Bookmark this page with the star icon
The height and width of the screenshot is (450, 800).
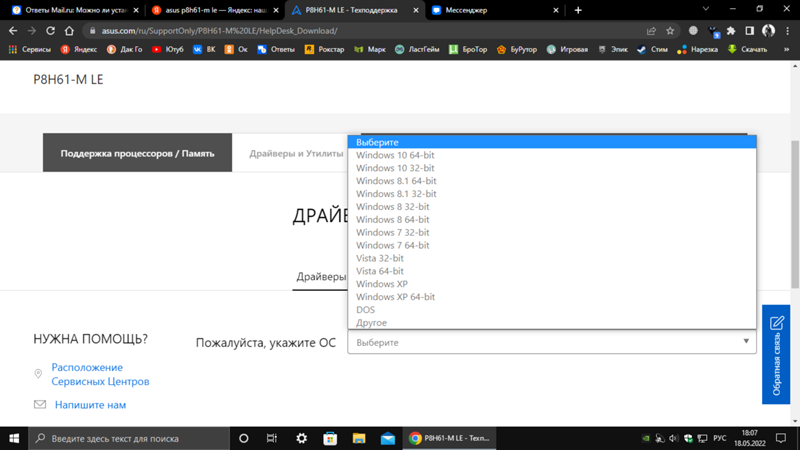[670, 31]
